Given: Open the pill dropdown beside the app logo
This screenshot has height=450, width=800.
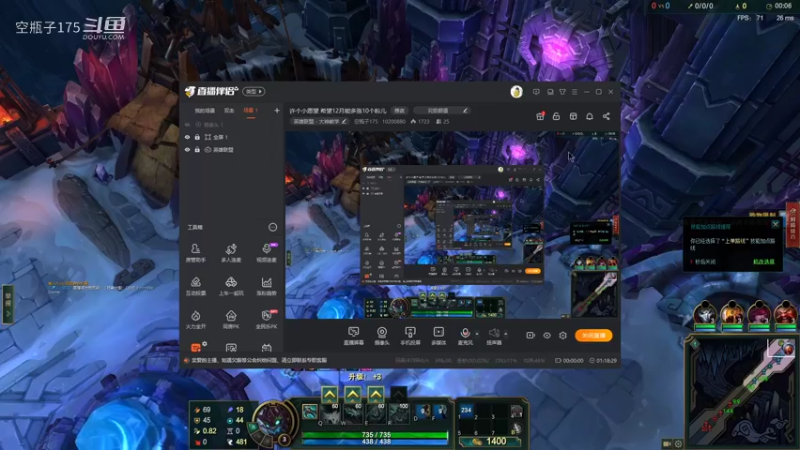Looking at the screenshot, I should 254,91.
